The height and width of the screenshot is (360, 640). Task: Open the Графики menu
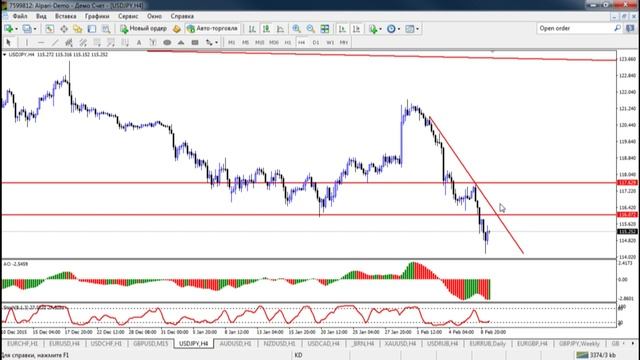(97, 16)
